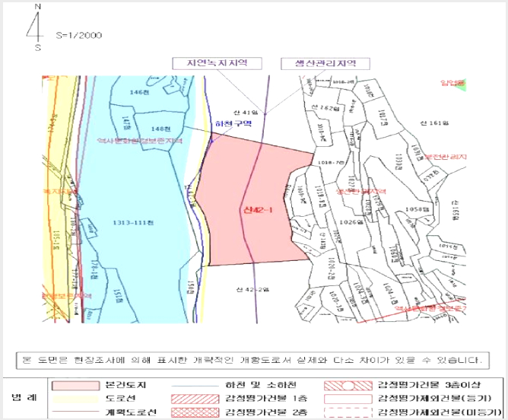Click the yellow 도로선 legend swatch
The image size is (508, 420).
(75, 399)
